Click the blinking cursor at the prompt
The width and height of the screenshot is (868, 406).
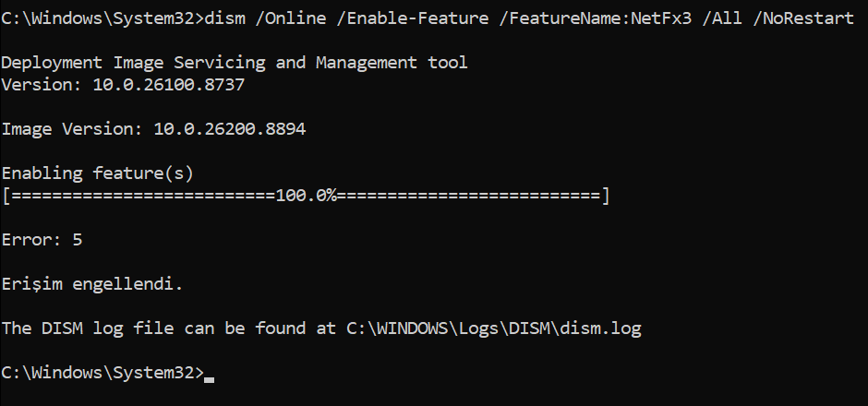click(x=209, y=379)
